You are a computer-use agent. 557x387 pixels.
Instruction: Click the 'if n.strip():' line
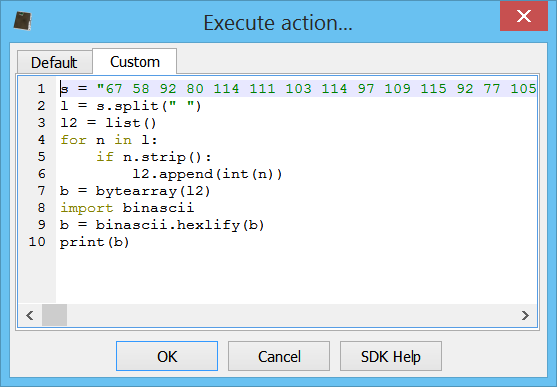coord(154,157)
